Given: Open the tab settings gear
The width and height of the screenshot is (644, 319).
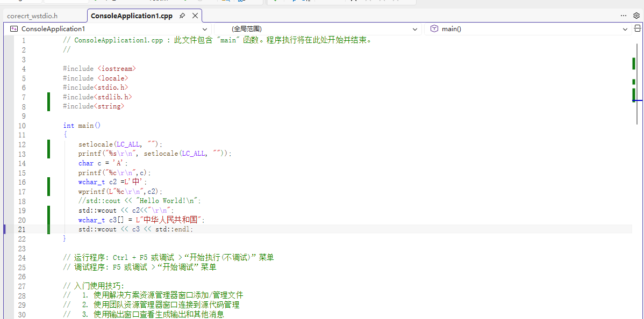Looking at the screenshot, I should tap(636, 16).
